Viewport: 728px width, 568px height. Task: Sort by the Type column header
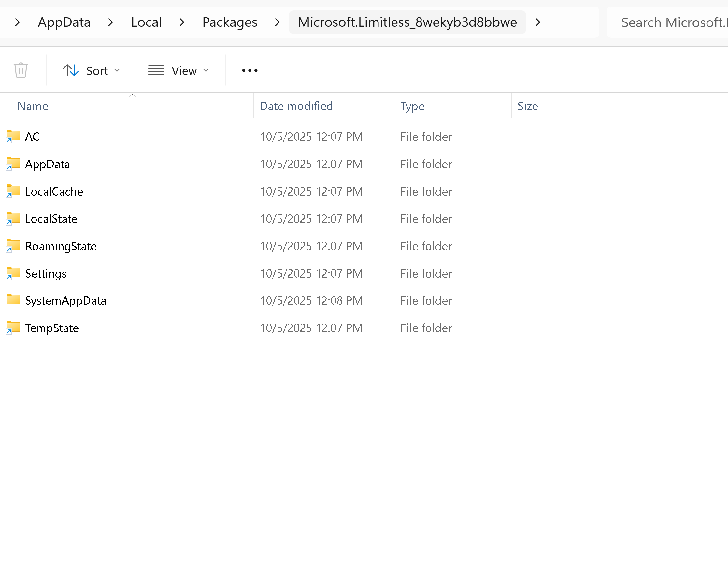412,106
